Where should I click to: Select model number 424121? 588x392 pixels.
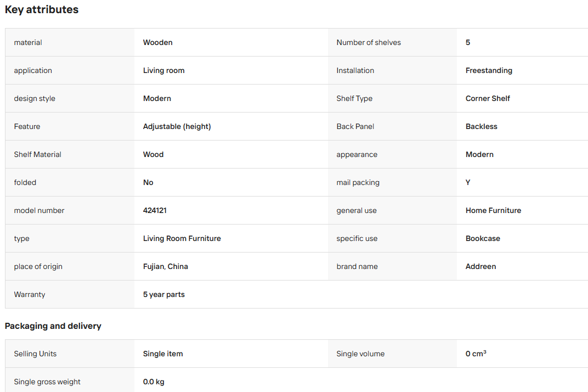[155, 211]
